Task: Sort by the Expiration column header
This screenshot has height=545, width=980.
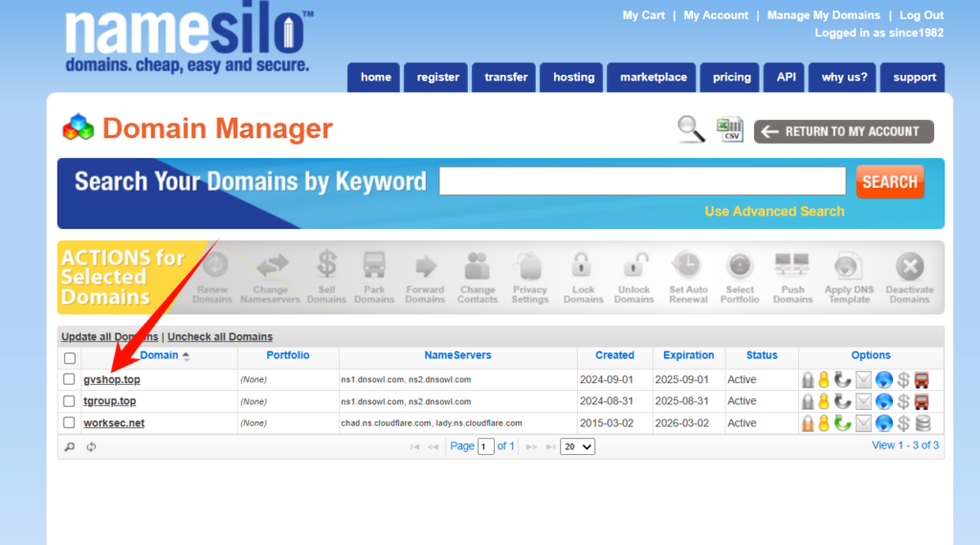Action: [688, 355]
